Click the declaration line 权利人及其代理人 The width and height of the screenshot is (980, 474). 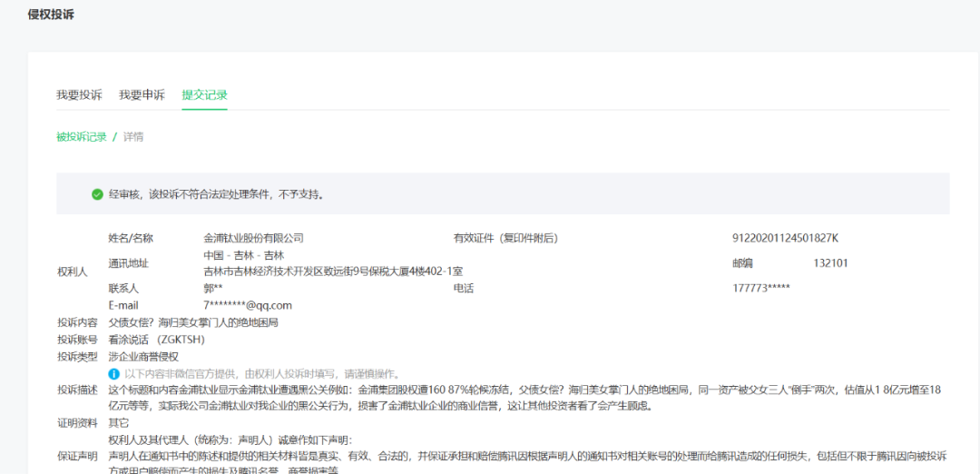(x=230, y=440)
